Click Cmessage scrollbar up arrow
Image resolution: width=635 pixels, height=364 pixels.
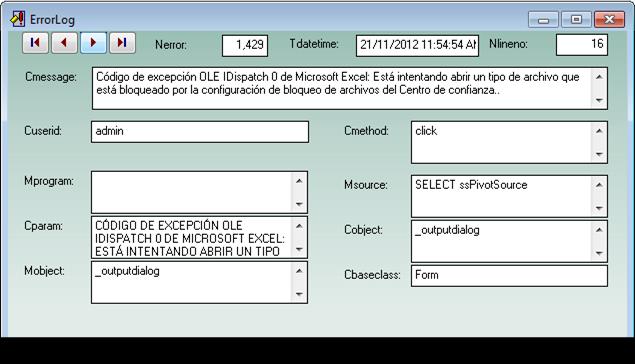tap(599, 77)
